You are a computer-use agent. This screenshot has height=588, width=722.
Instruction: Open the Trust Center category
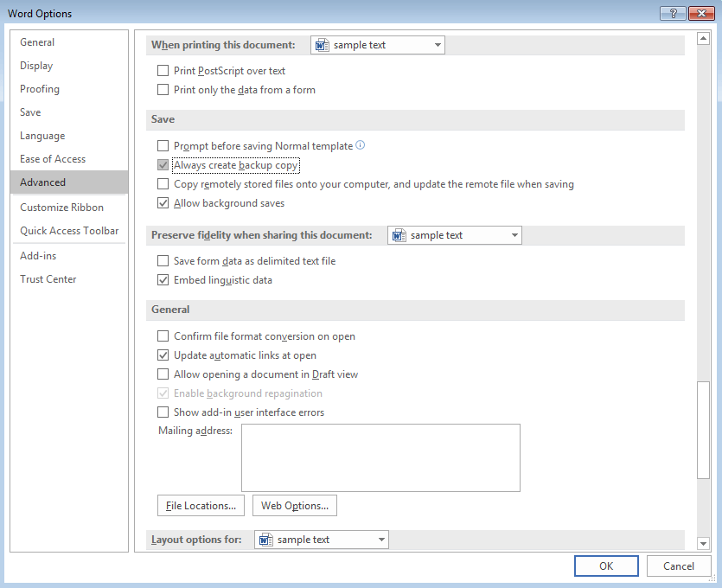coord(48,279)
